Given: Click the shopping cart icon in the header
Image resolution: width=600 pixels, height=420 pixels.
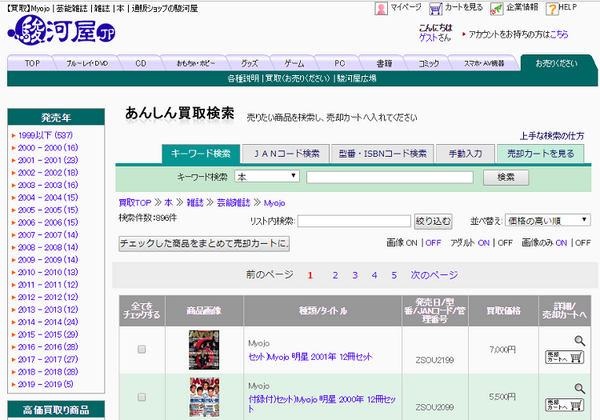Looking at the screenshot, I should point(435,8).
